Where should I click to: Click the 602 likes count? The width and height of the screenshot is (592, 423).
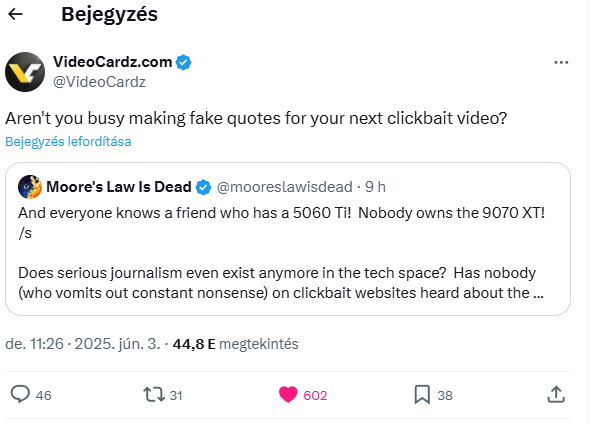point(315,395)
